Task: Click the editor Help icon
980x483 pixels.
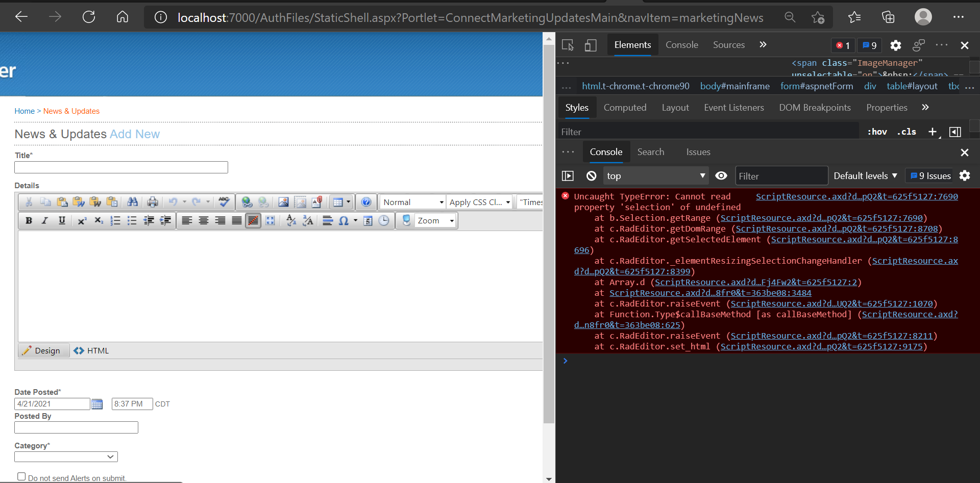Action: (x=366, y=202)
